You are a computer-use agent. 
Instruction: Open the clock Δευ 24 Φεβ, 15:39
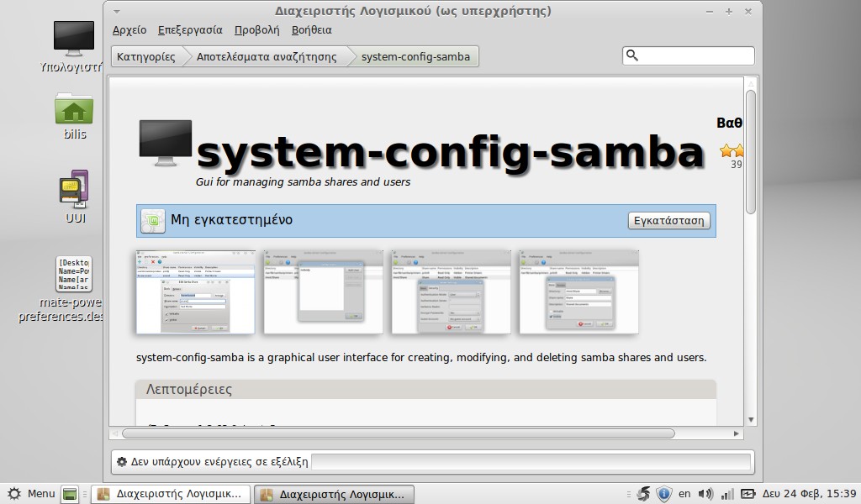click(x=810, y=494)
